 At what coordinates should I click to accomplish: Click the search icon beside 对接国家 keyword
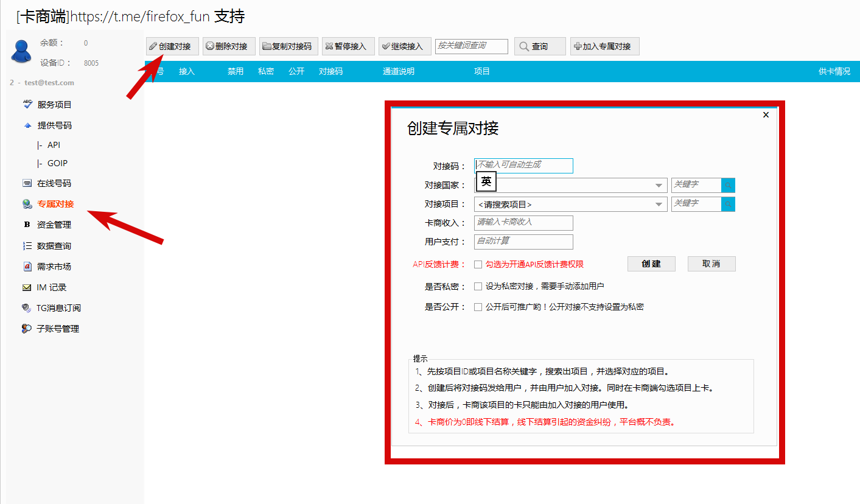(728, 185)
